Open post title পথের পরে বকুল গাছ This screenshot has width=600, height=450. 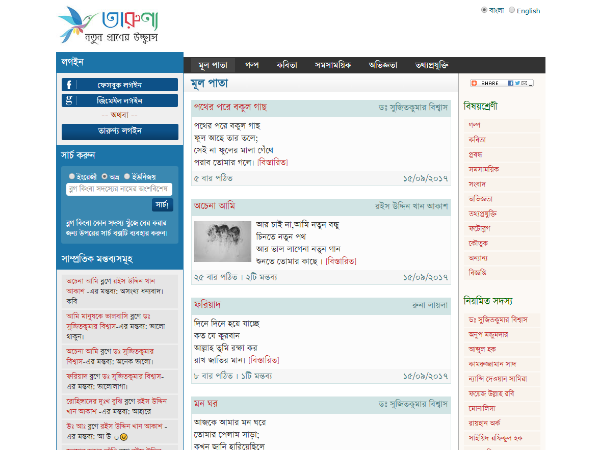(230, 107)
